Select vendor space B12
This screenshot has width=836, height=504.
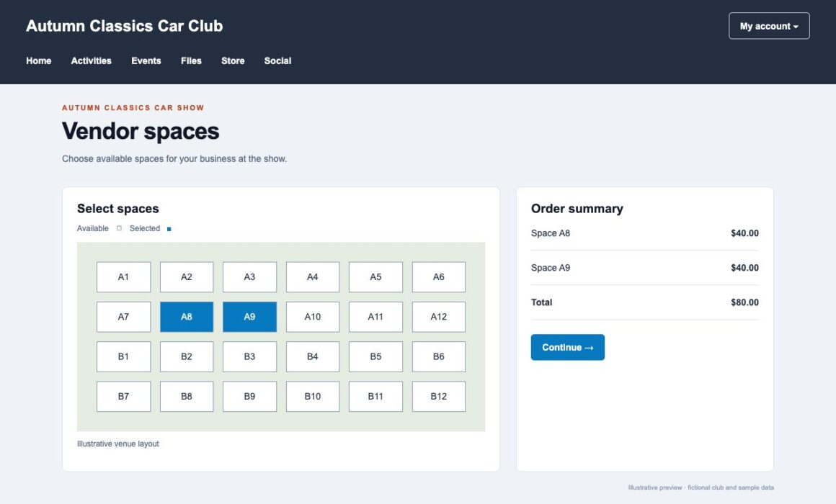pos(439,397)
